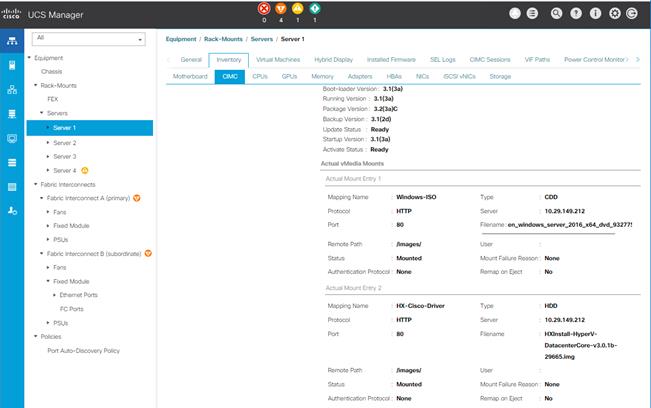651x408 pixels.
Task: Collapse Fabric Interconnect A (primary) node
Action: (x=42, y=198)
